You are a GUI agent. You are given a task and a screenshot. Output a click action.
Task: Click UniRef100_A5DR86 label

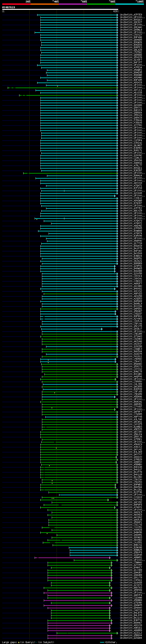coord(131,397)
